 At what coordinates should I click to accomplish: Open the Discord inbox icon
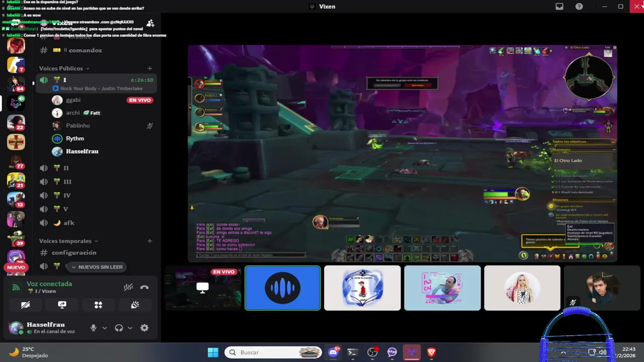click(x=559, y=7)
